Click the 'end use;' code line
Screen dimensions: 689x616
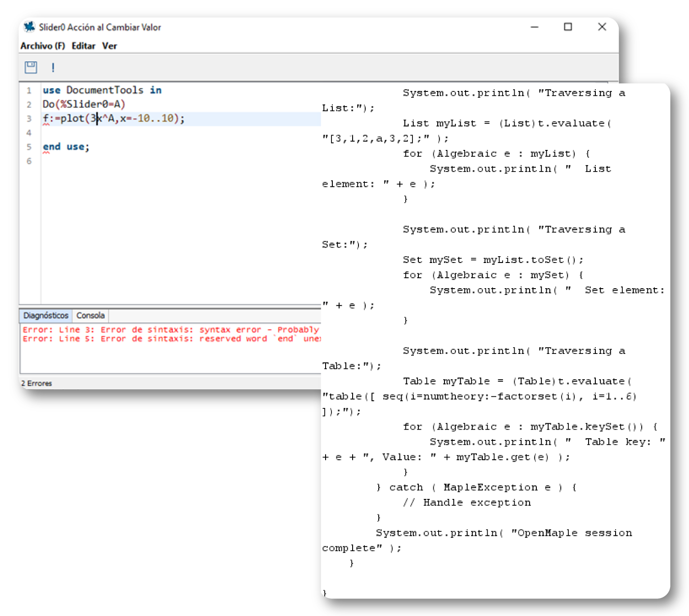click(x=66, y=147)
